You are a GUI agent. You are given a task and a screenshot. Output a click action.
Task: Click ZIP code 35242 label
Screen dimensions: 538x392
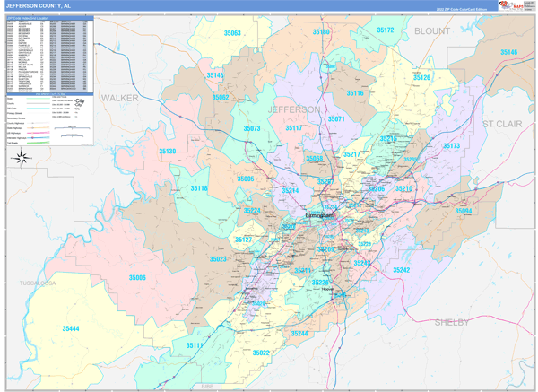click(x=401, y=270)
